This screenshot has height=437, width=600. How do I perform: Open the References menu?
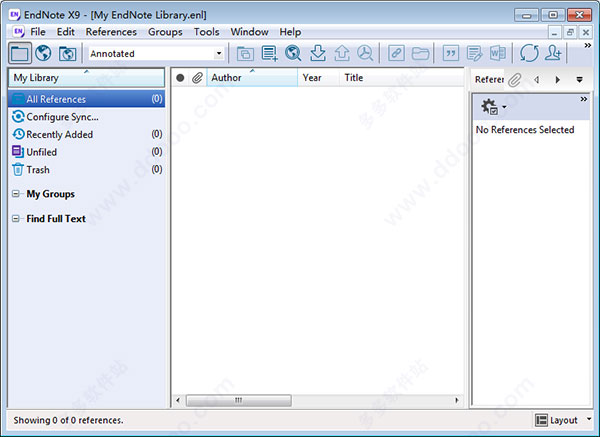[x=111, y=32]
